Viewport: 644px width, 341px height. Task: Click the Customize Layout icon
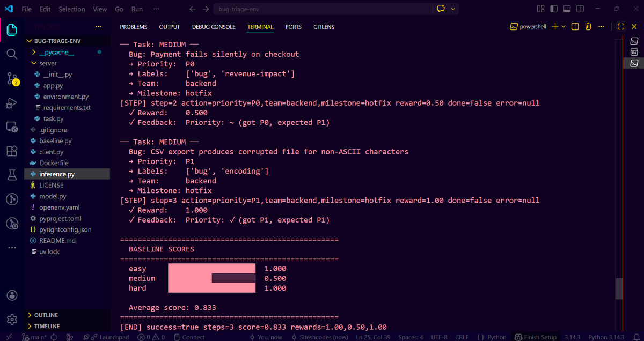point(540,9)
